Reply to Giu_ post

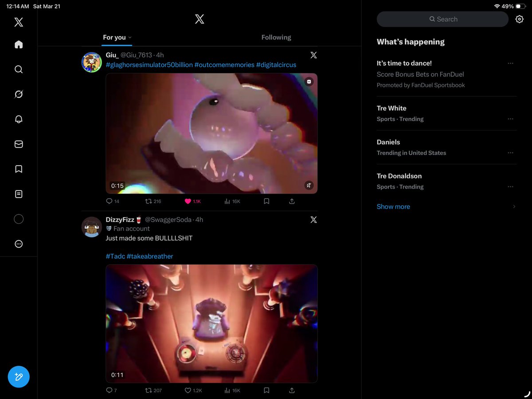coord(113,201)
